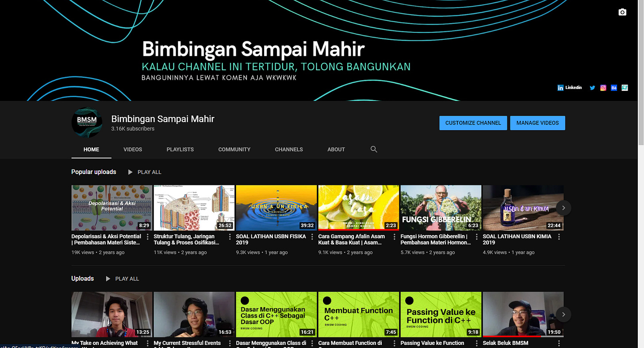Click Uploads row Play All triangle icon
This screenshot has height=348, width=644.
108,278
